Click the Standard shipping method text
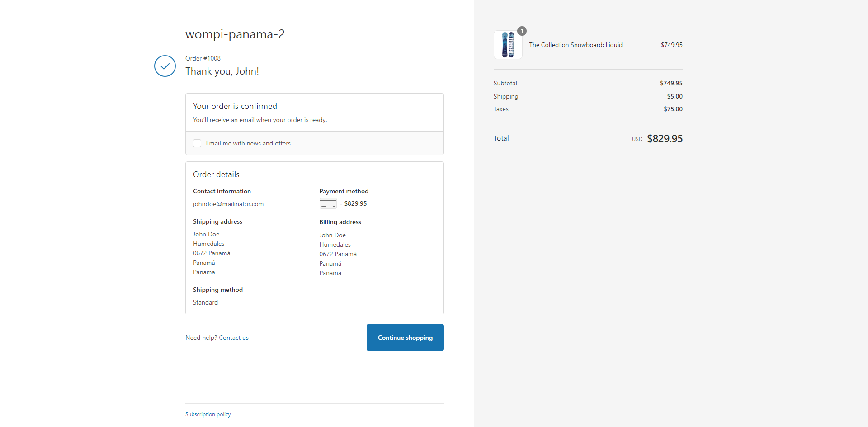This screenshot has width=868, height=427. pos(205,302)
